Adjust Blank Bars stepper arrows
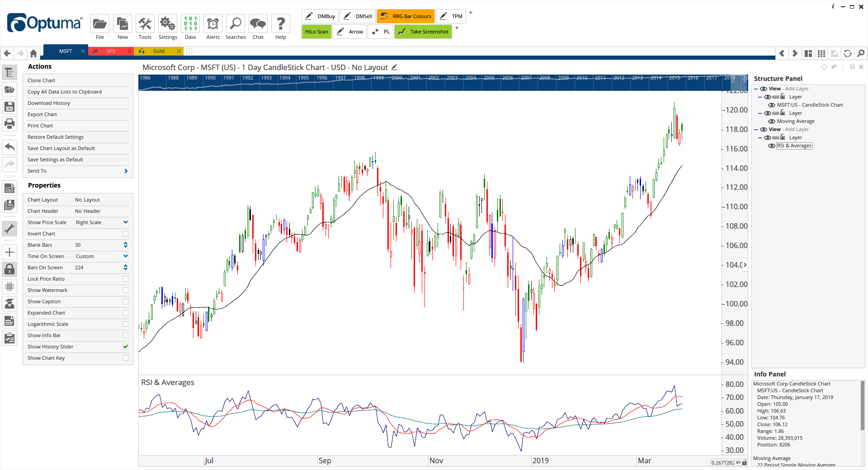This screenshot has height=470, width=868. (x=126, y=245)
